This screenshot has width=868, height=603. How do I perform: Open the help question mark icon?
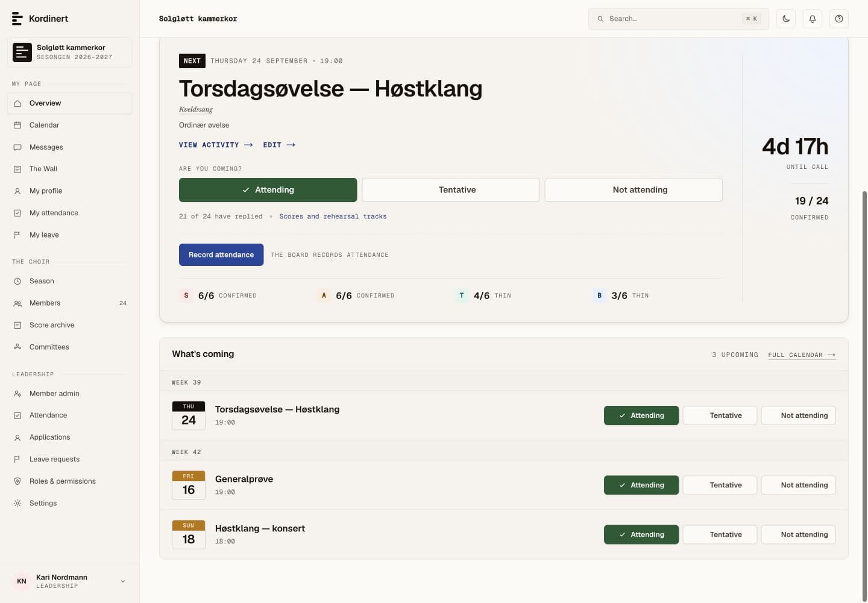point(839,19)
